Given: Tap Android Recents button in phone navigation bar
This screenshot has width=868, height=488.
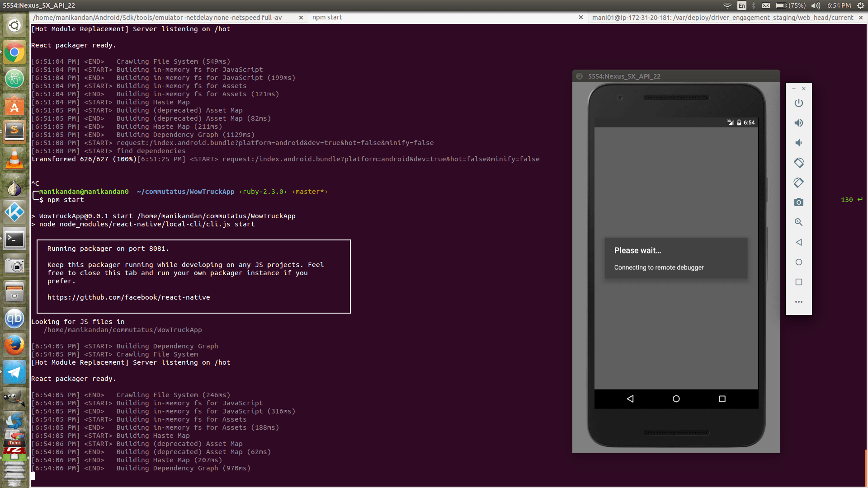Looking at the screenshot, I should pos(722,399).
